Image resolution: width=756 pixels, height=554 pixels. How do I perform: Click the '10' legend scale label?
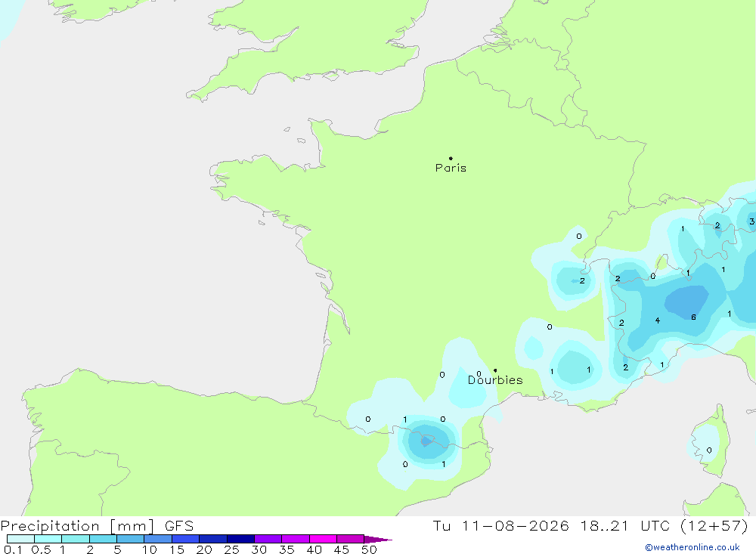coord(150,549)
